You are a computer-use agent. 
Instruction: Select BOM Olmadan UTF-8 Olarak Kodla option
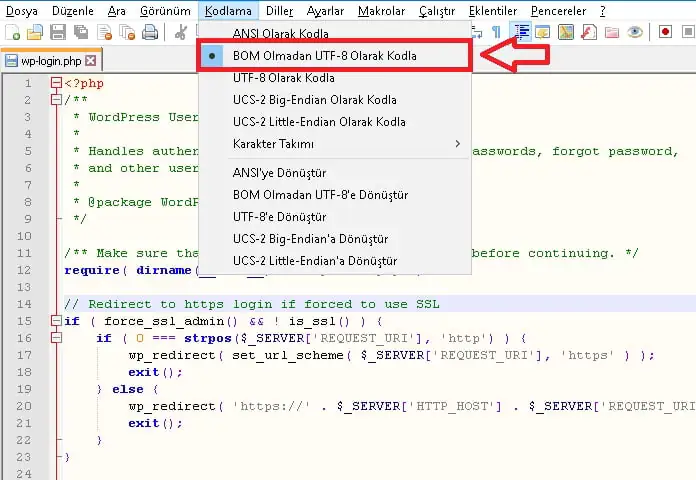click(324, 56)
